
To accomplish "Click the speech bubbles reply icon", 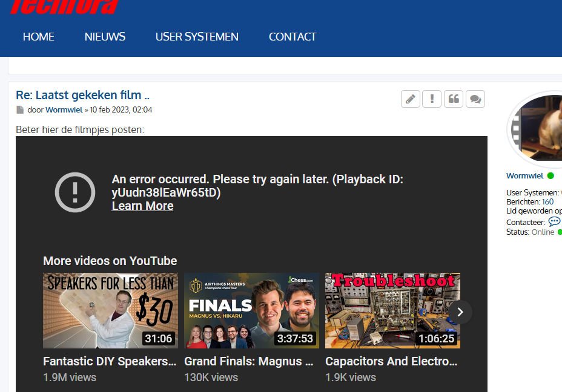I will tap(475, 99).
